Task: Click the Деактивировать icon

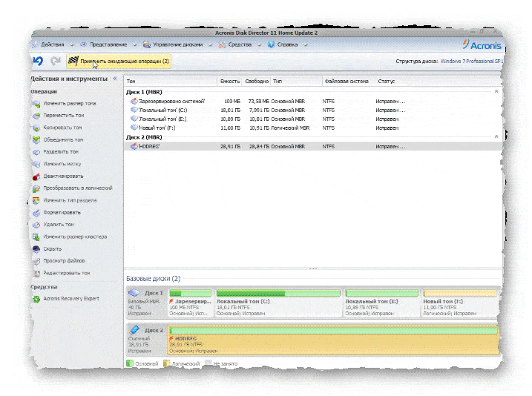Action: coord(36,176)
